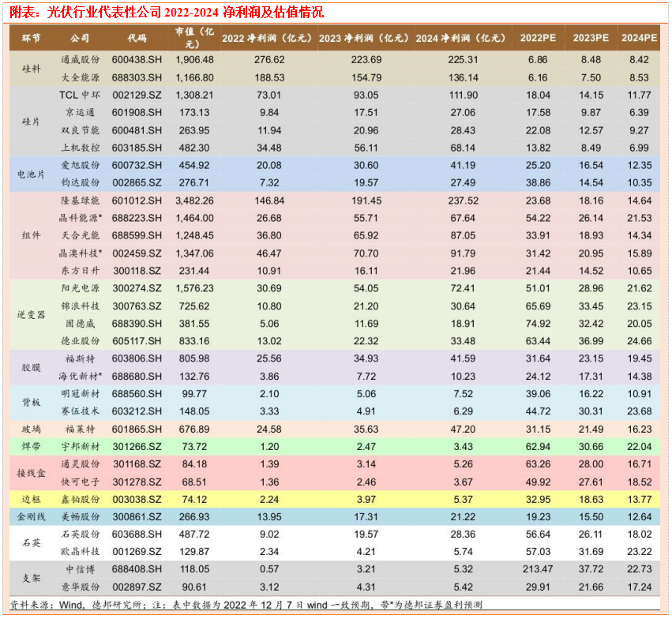Select the 2023PE column header
This screenshot has width=672, height=619.
(591, 38)
